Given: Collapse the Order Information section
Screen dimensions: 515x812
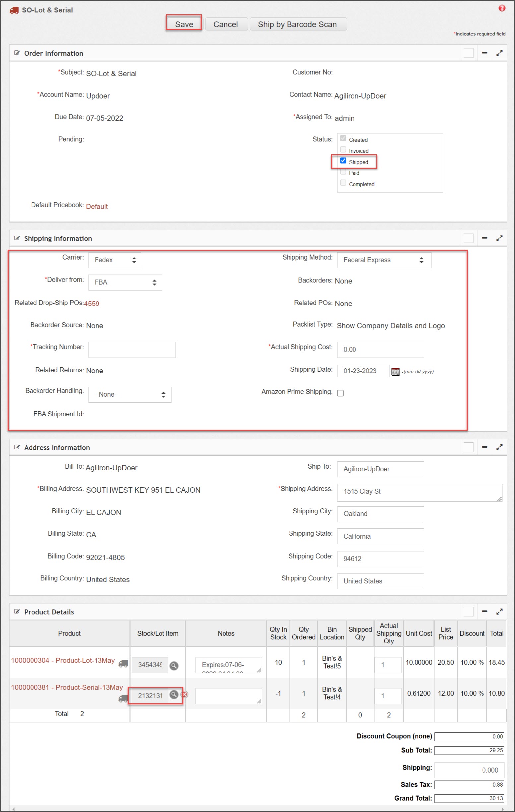Looking at the screenshot, I should pos(484,53).
